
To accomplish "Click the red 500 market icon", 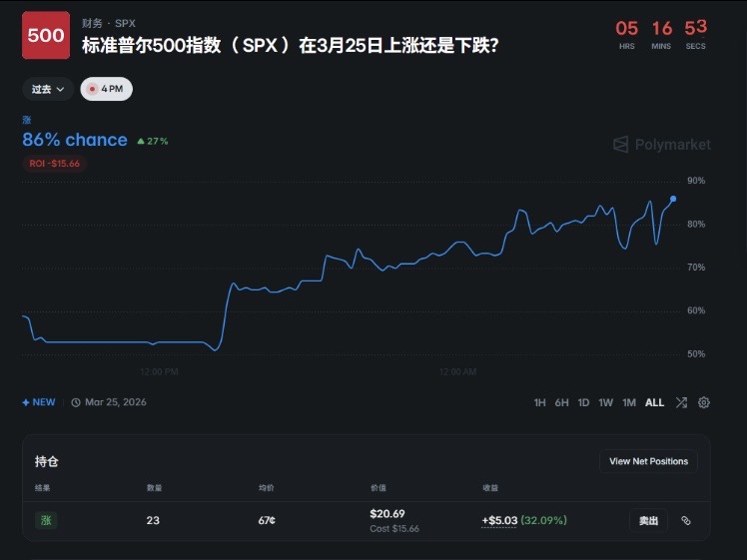I will coord(46,35).
